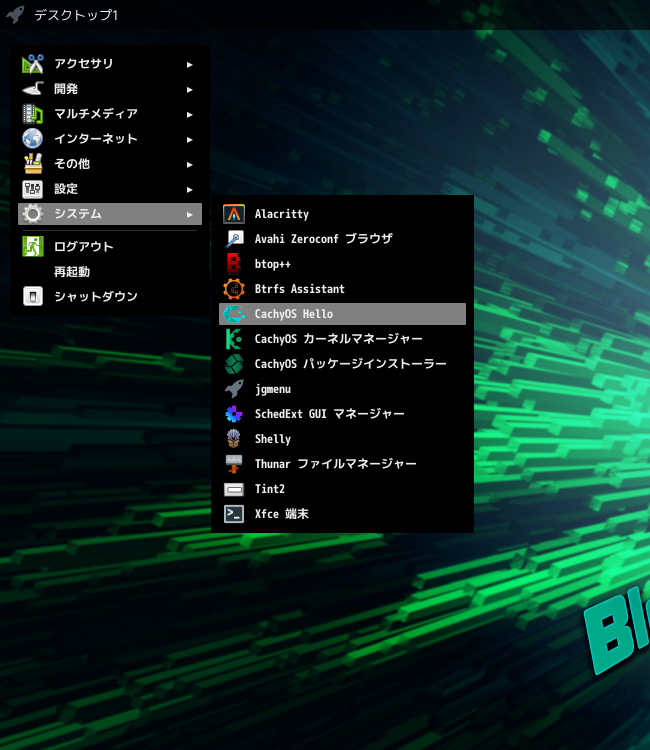
Task: Click the Thunar file manager icon
Action: pyautogui.click(x=234, y=464)
